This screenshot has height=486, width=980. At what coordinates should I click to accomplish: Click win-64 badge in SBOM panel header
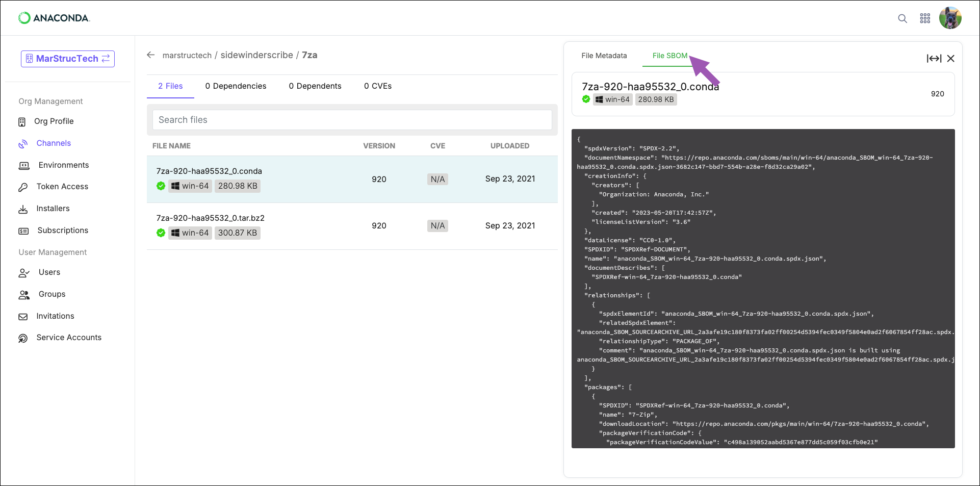(x=612, y=99)
